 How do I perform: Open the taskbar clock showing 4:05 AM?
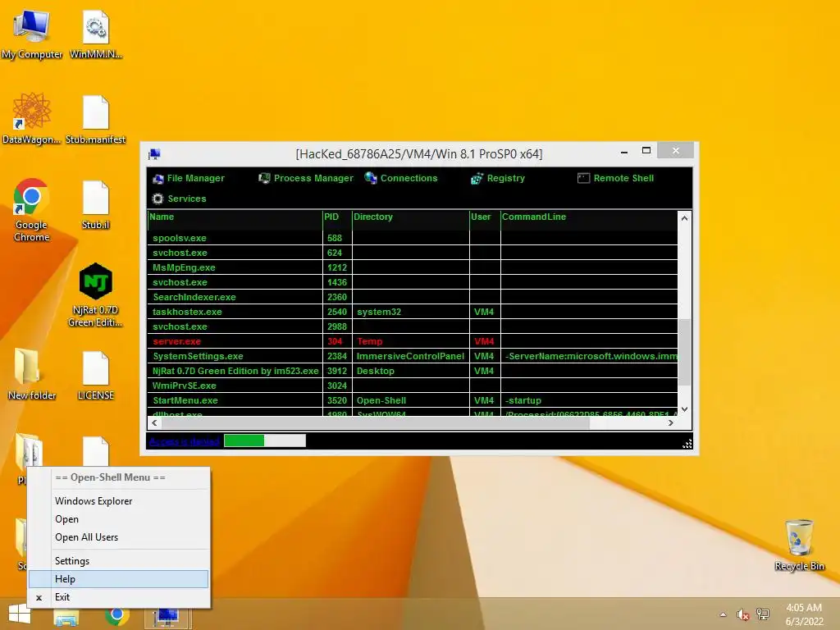point(804,614)
